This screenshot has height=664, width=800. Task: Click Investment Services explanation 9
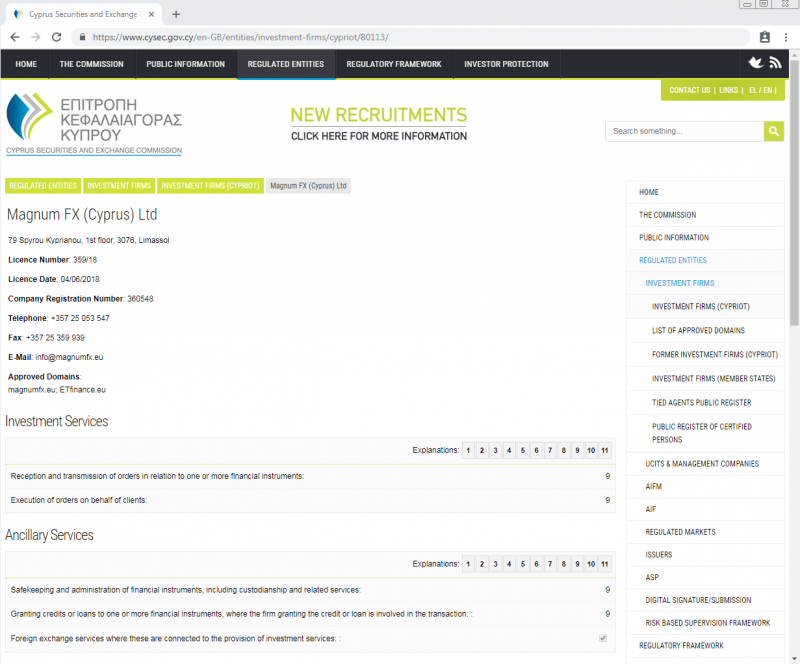[x=577, y=451]
